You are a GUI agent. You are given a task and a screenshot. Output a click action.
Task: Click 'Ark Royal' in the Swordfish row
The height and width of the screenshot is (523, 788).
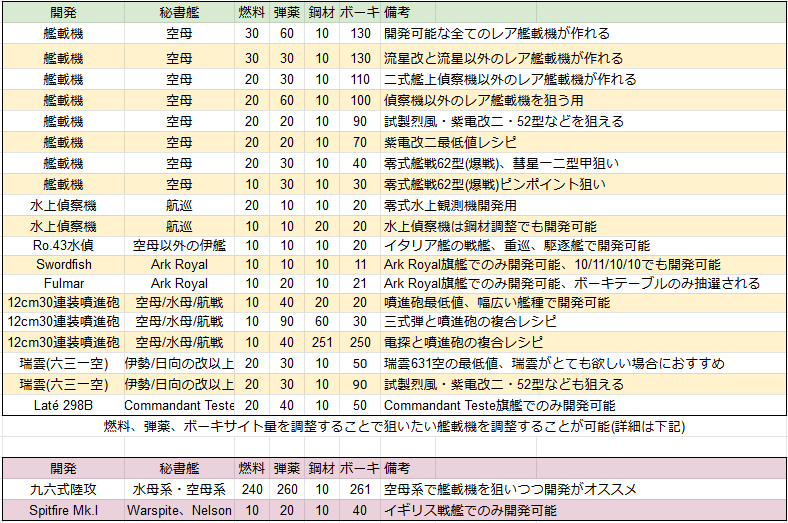pos(179,265)
